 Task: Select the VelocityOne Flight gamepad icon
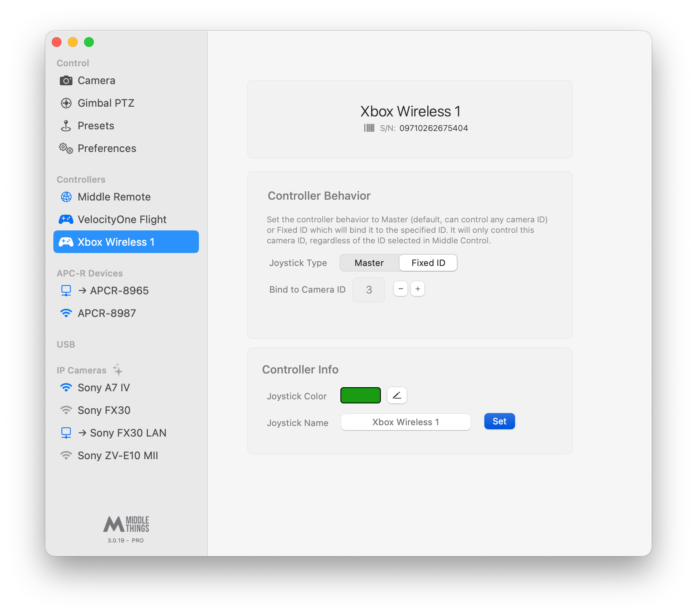66,219
